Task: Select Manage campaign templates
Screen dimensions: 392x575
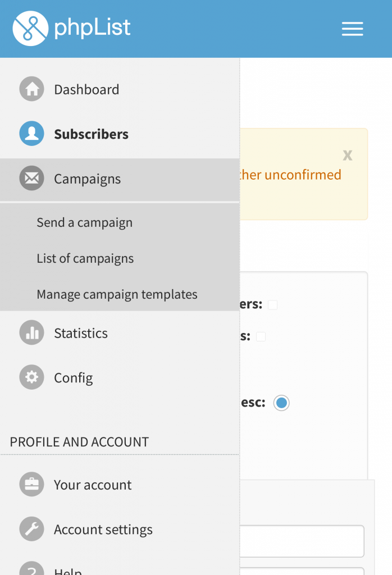Action: [117, 294]
